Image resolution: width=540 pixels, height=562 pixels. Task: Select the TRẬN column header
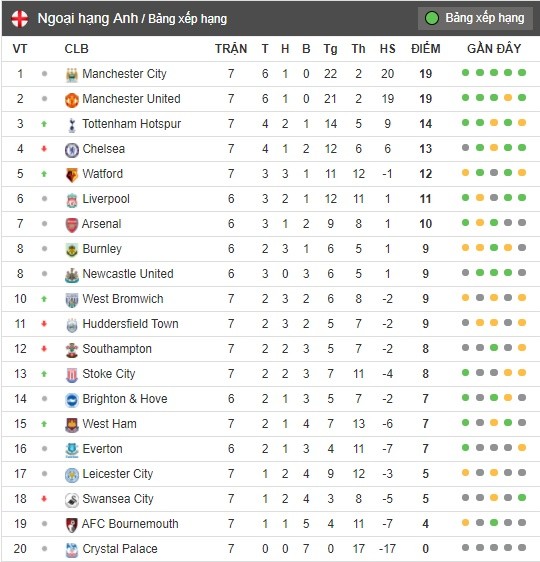click(231, 49)
